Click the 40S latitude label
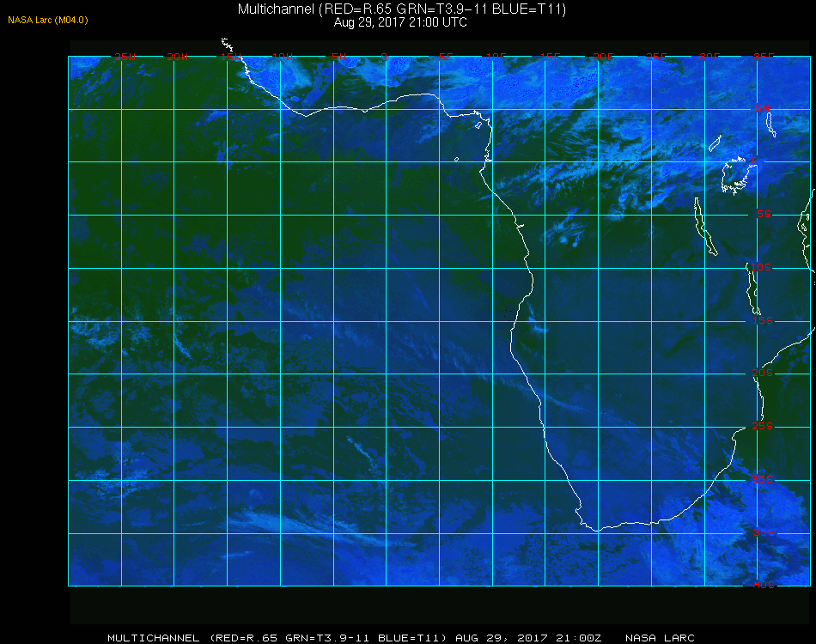Screen dimensions: 816x644 pos(764,585)
